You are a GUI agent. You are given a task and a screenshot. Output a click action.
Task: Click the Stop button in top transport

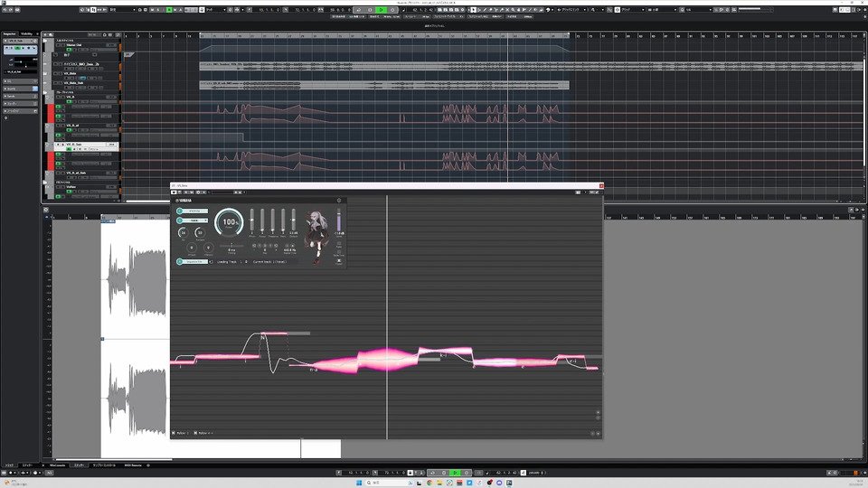point(370,9)
